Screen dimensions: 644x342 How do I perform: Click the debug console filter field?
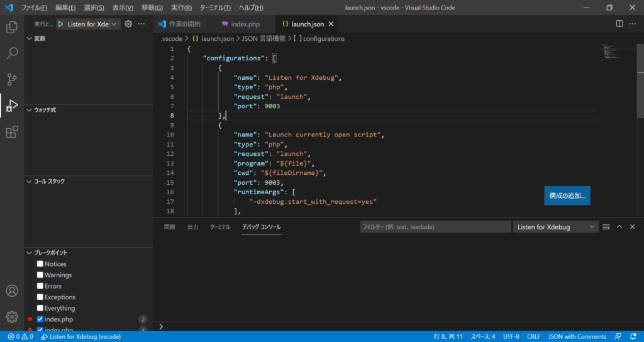point(436,227)
